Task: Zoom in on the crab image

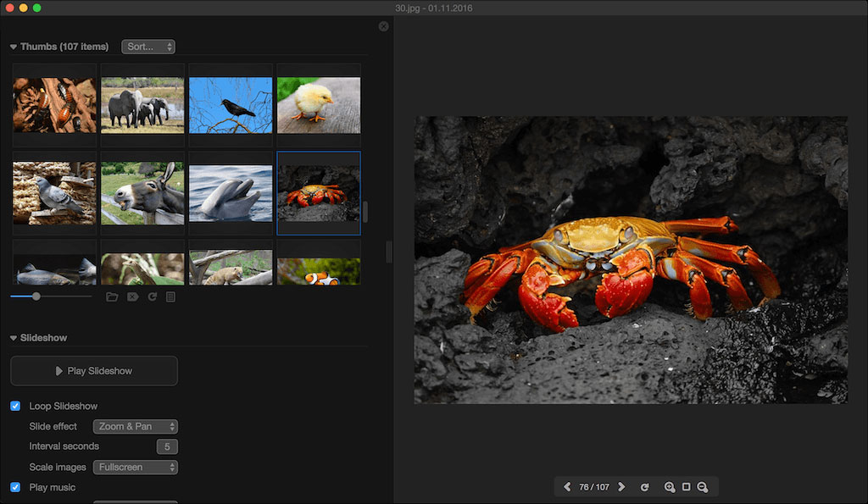Action: click(670, 487)
